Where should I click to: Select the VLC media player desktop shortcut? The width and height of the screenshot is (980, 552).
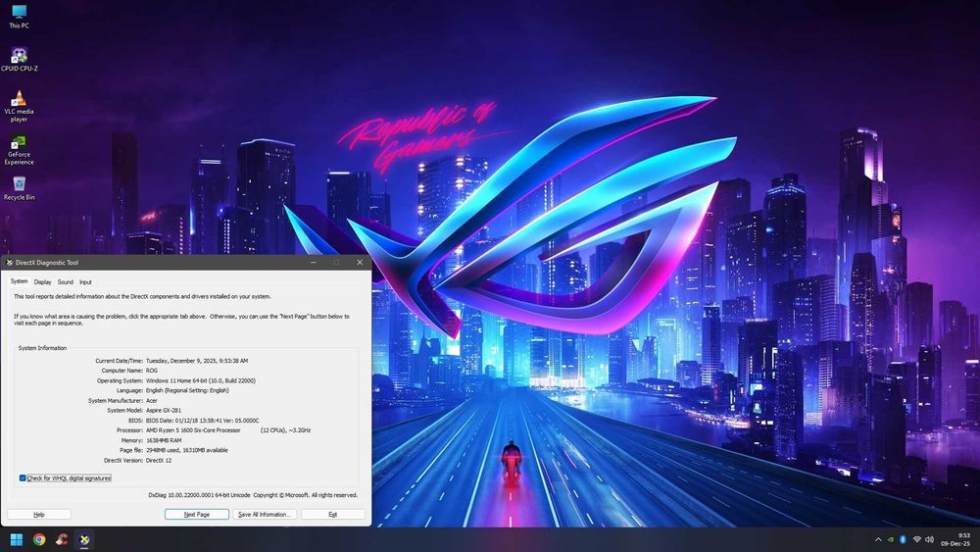(19, 106)
